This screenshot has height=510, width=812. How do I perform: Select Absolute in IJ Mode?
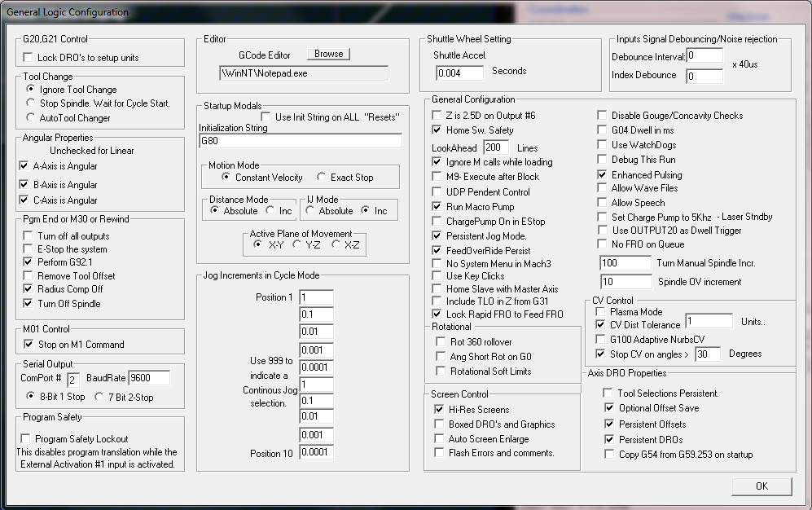click(309, 210)
